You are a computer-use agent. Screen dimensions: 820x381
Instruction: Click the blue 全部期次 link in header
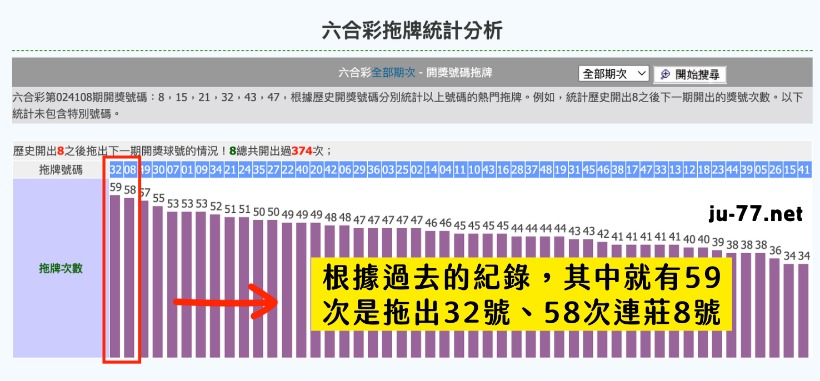[x=393, y=73]
